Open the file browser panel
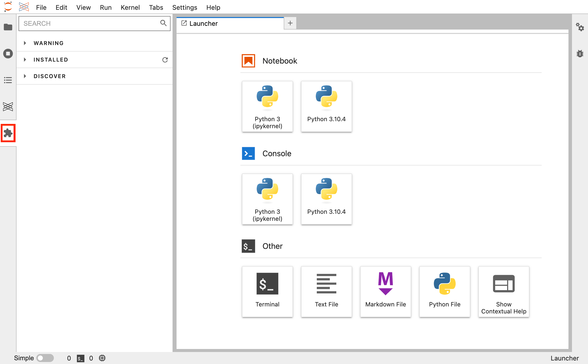588x364 pixels. point(8,27)
